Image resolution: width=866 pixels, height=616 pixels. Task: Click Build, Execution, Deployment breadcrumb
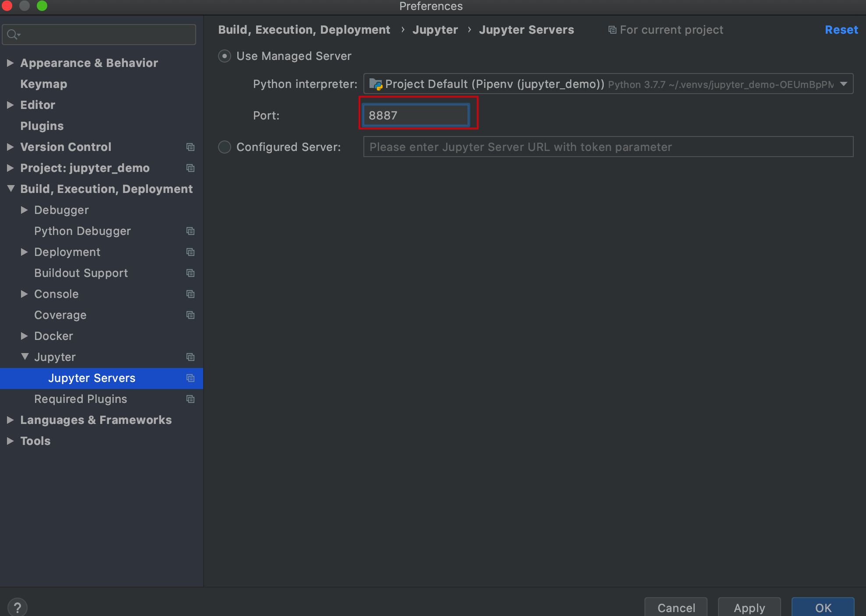[304, 30]
